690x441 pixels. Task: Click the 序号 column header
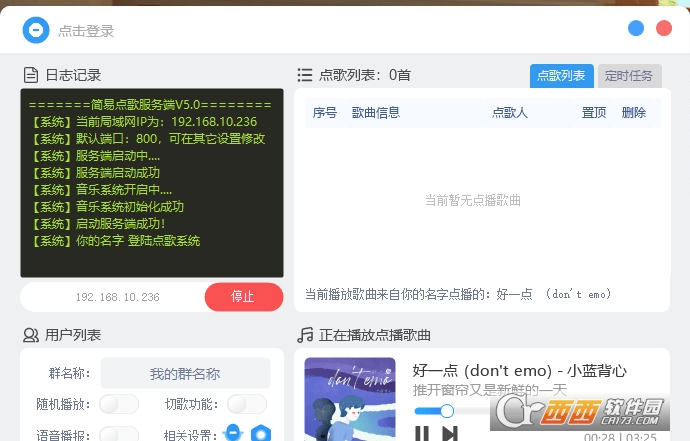[325, 113]
